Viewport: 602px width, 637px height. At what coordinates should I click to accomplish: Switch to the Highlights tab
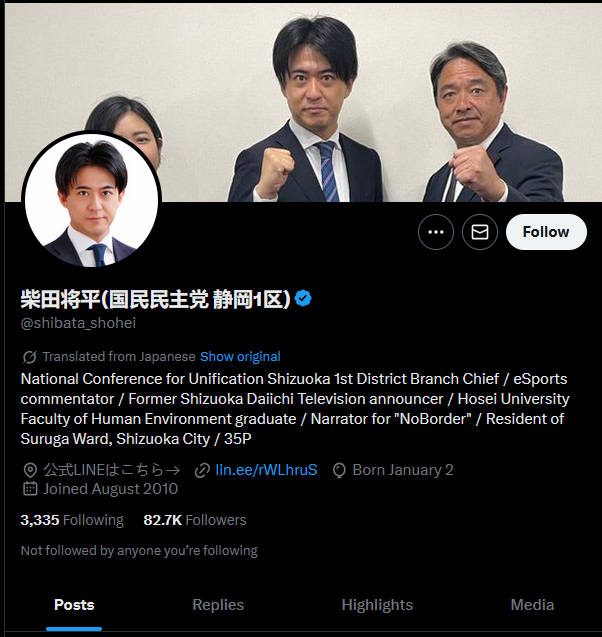click(377, 605)
